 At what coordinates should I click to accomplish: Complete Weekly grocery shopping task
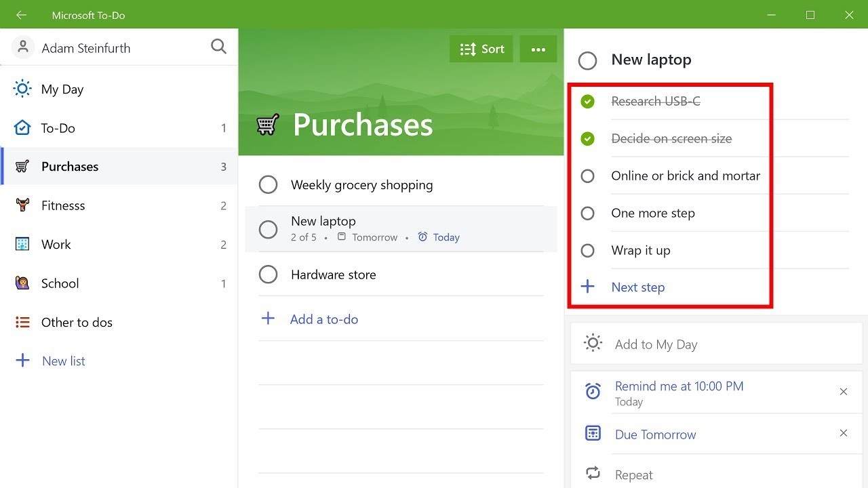(x=269, y=184)
